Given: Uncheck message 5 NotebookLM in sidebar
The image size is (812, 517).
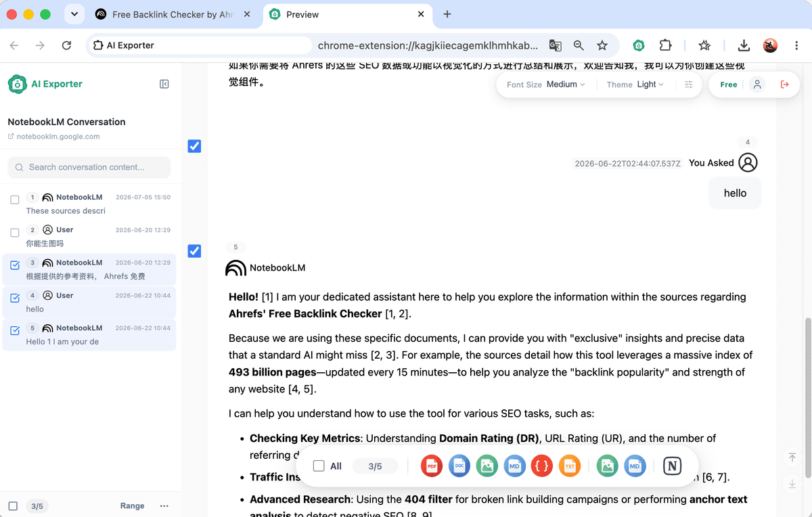Looking at the screenshot, I should 15,330.
